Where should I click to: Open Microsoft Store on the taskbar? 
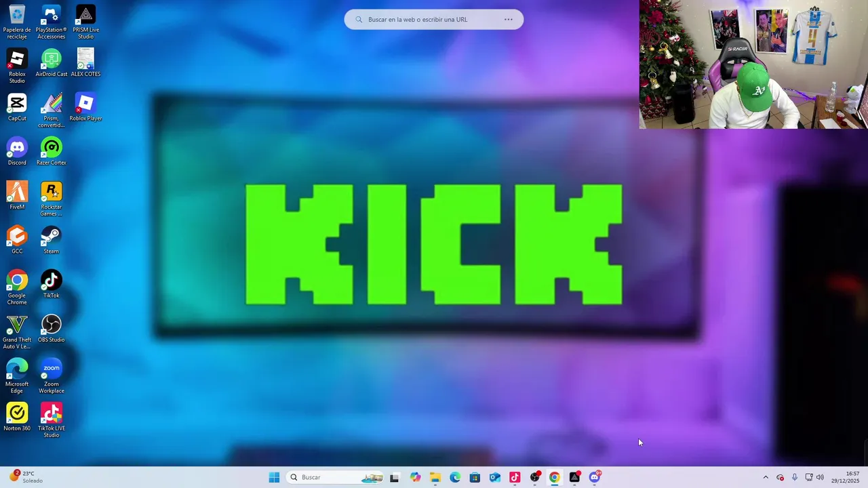coord(475,477)
